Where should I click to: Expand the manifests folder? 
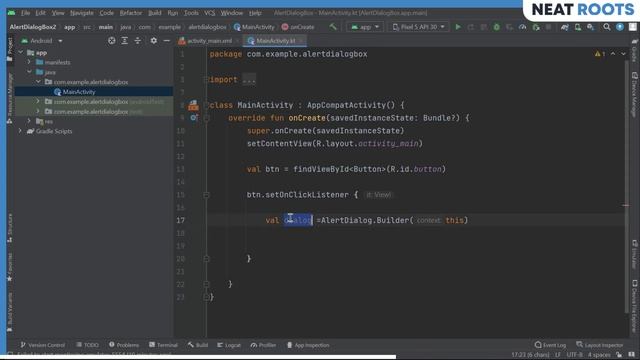[x=29, y=62]
